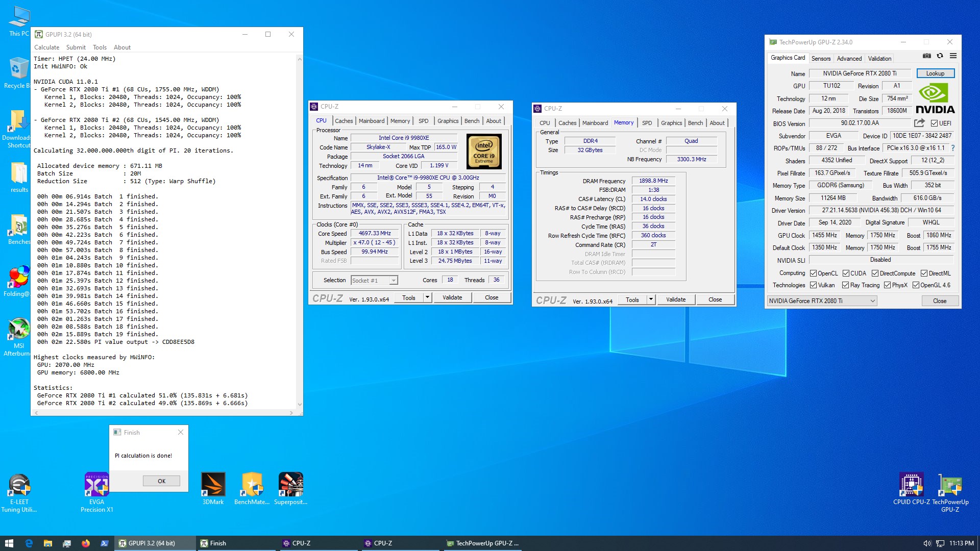
Task: Toggle the PhysX checkbox
Action: point(887,285)
